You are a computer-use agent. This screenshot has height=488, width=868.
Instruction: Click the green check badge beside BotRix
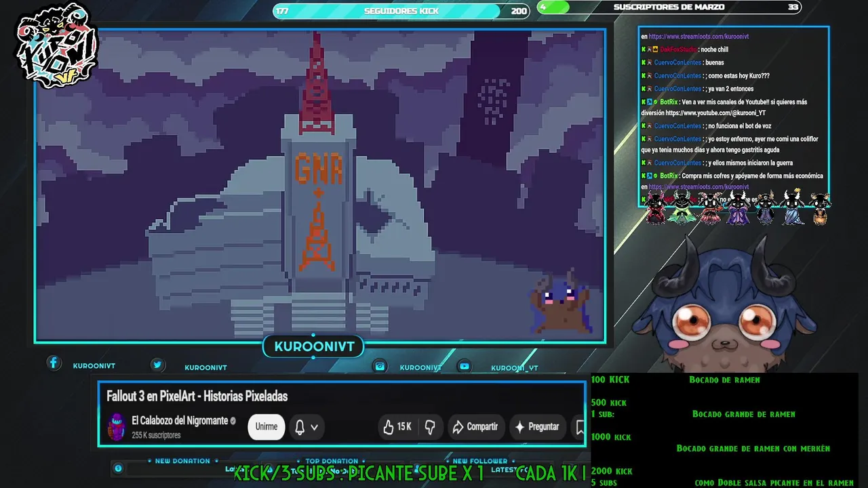(656, 102)
